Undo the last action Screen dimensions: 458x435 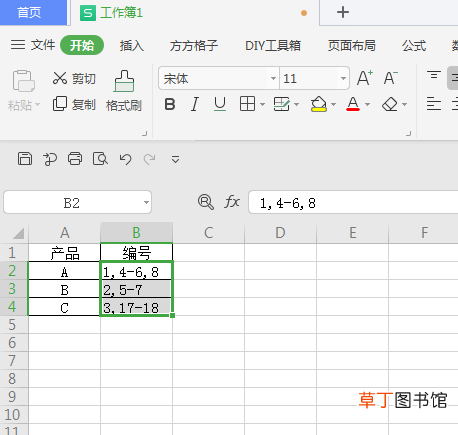126,159
